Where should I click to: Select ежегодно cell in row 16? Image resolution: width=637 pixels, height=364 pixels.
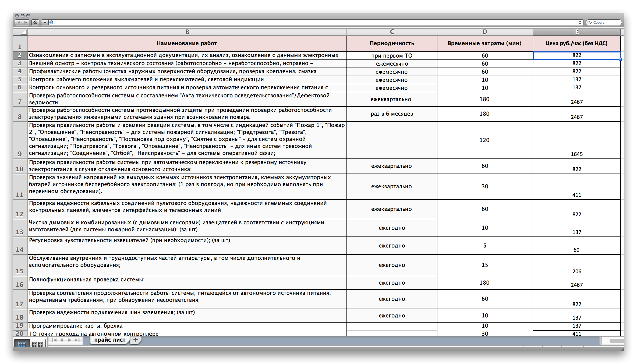392,283
